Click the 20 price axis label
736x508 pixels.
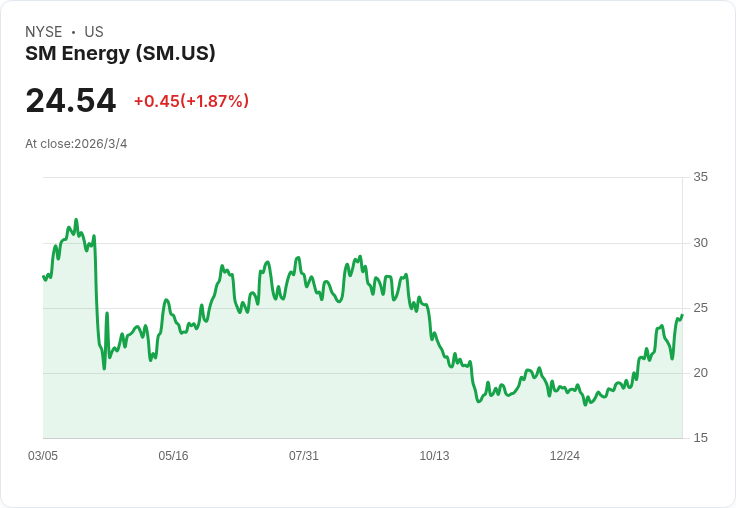click(x=701, y=372)
